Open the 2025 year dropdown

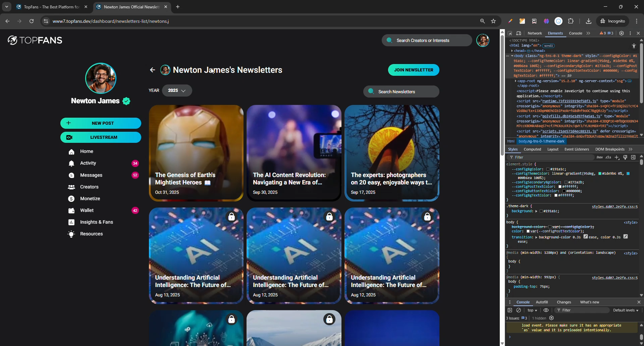pyautogui.click(x=177, y=91)
